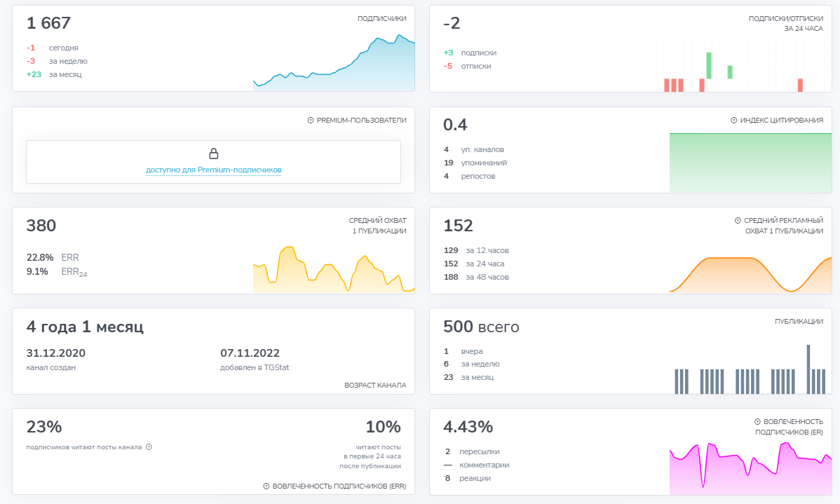Select the '19 упоминаний' row

(475, 163)
